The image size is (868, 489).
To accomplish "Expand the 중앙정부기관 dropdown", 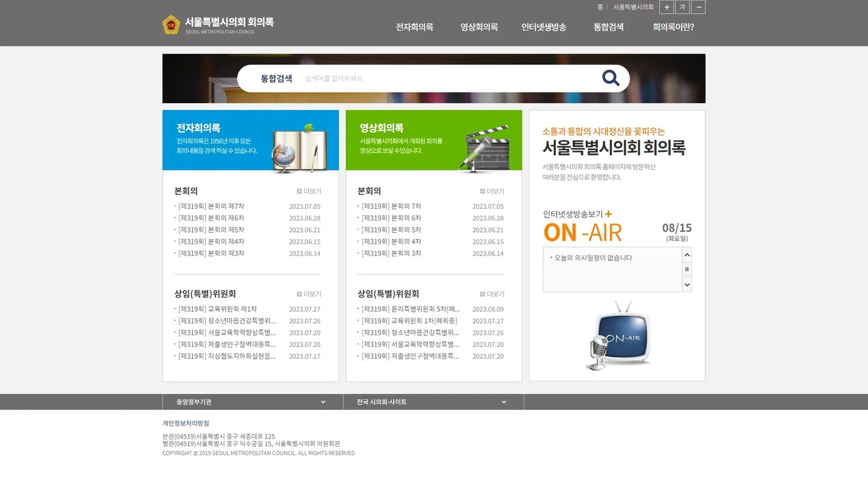I will click(253, 402).
